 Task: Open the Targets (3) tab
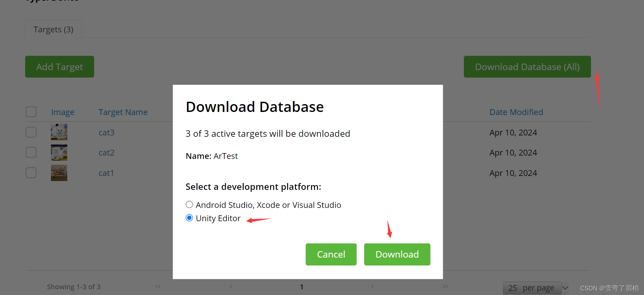[53, 29]
